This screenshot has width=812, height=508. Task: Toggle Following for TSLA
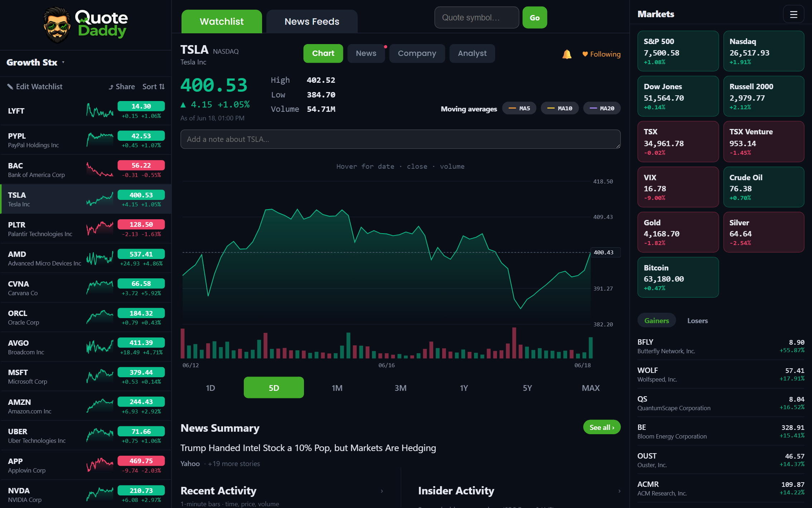click(x=601, y=54)
